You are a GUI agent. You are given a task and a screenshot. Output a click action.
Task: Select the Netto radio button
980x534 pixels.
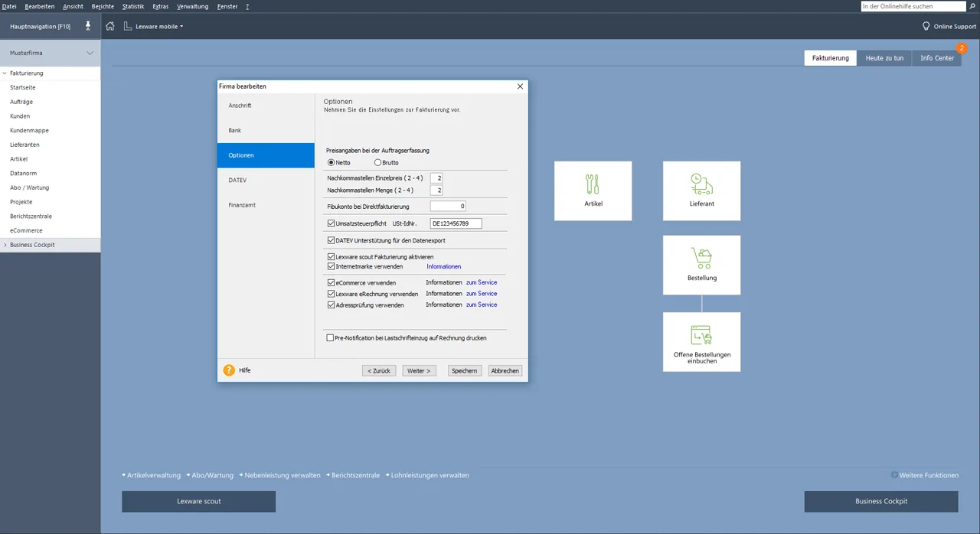coord(331,162)
